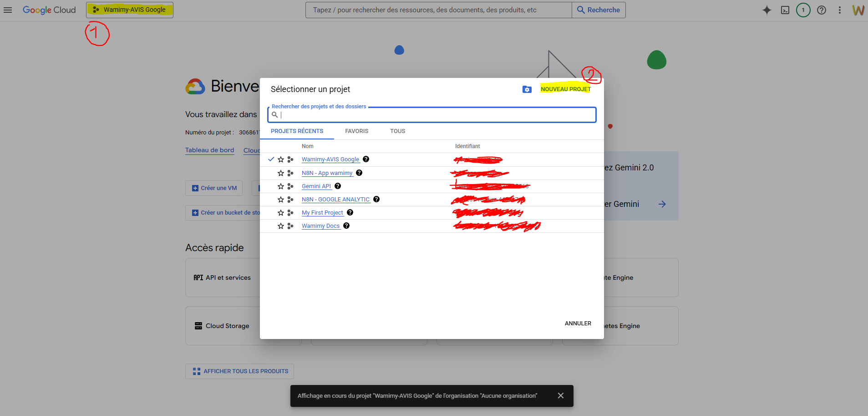
Task: Click help icon beside My First Project
Action: (350, 212)
